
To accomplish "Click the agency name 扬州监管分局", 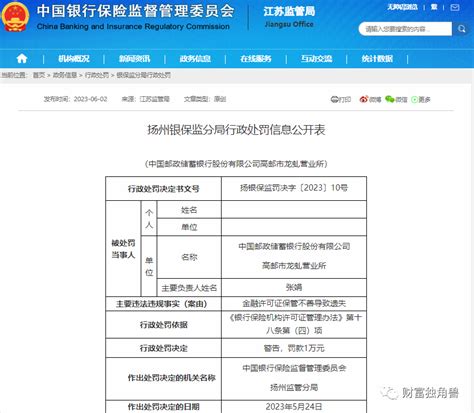I will (x=294, y=387).
